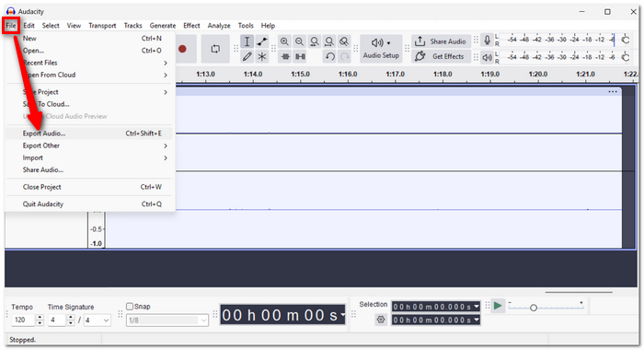The width and height of the screenshot is (644, 350).
Task: Click the Redo arrow icon
Action: (345, 56)
